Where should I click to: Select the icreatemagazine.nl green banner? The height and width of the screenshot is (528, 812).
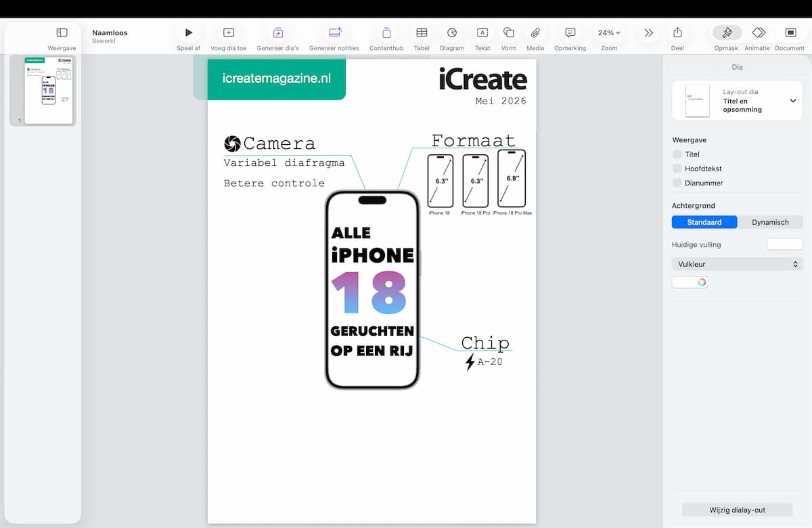coord(277,79)
